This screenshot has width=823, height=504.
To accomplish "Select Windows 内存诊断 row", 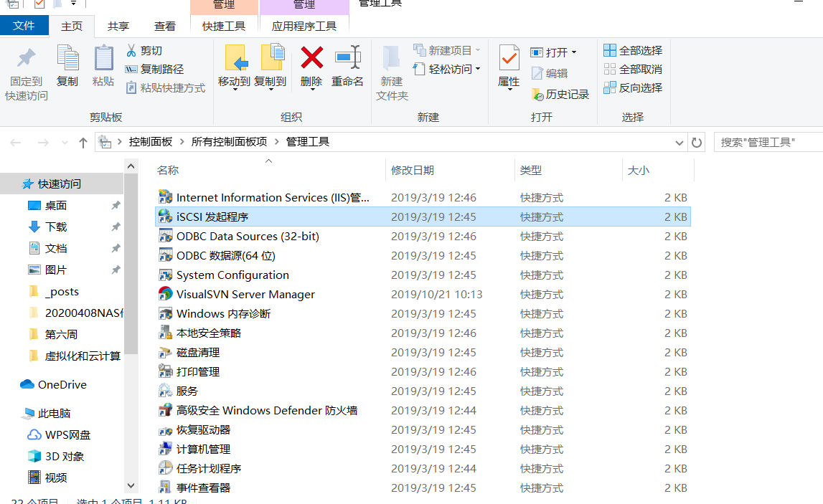I will coord(423,313).
